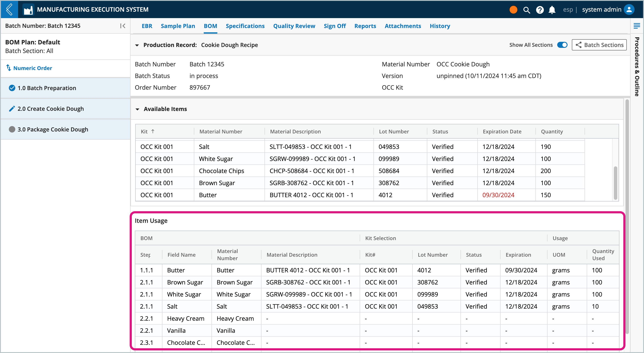The width and height of the screenshot is (644, 353).
Task: Click the Chocolate Chips material cell
Action: [221, 171]
